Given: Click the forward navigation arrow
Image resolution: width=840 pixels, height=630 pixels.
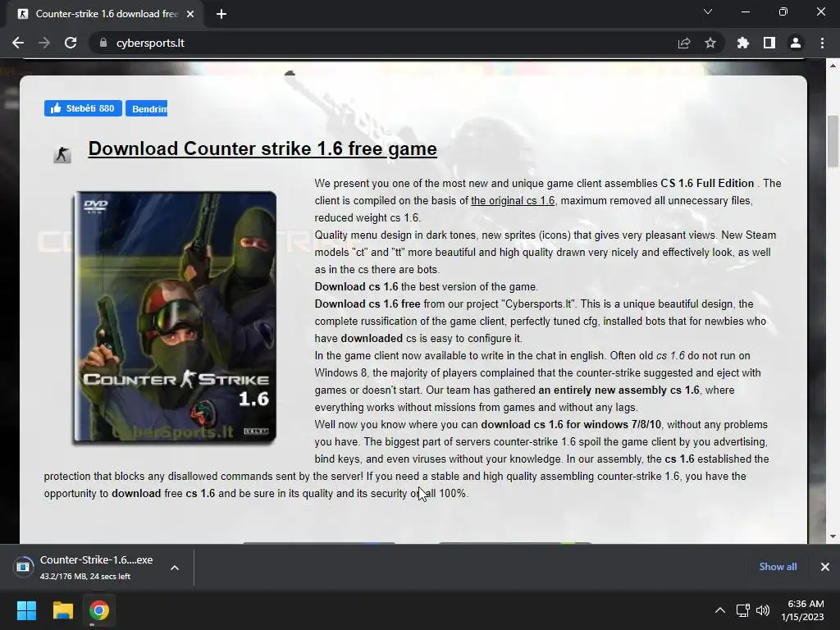Looking at the screenshot, I should (44, 43).
